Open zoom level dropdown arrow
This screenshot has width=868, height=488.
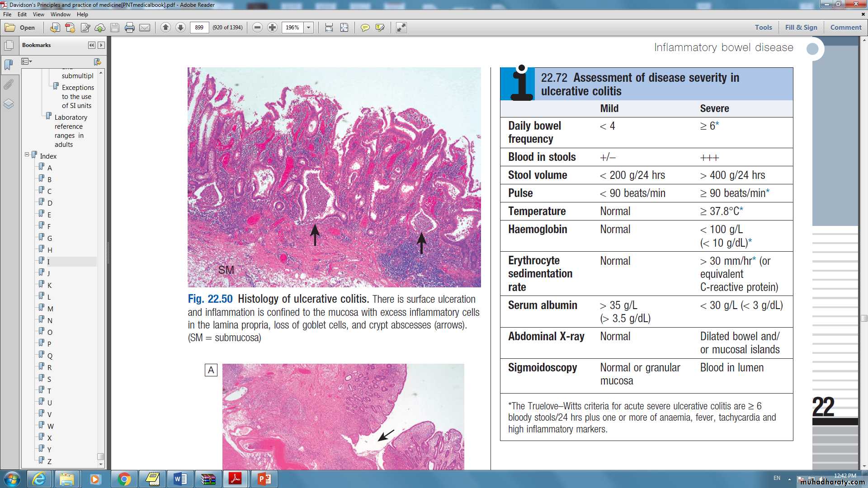click(x=309, y=28)
